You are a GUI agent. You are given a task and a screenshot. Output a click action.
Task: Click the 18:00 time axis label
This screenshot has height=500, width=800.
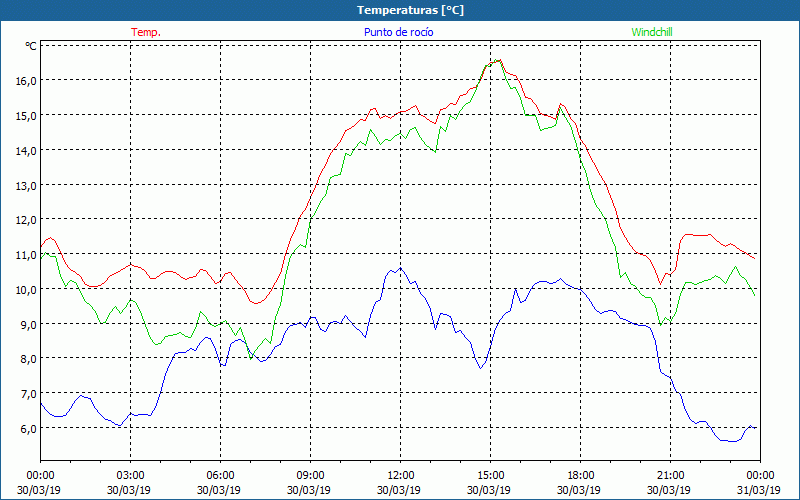tap(581, 475)
